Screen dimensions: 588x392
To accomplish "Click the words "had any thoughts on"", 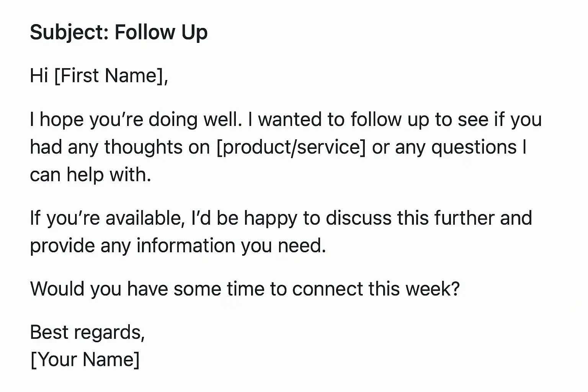I will point(120,147).
